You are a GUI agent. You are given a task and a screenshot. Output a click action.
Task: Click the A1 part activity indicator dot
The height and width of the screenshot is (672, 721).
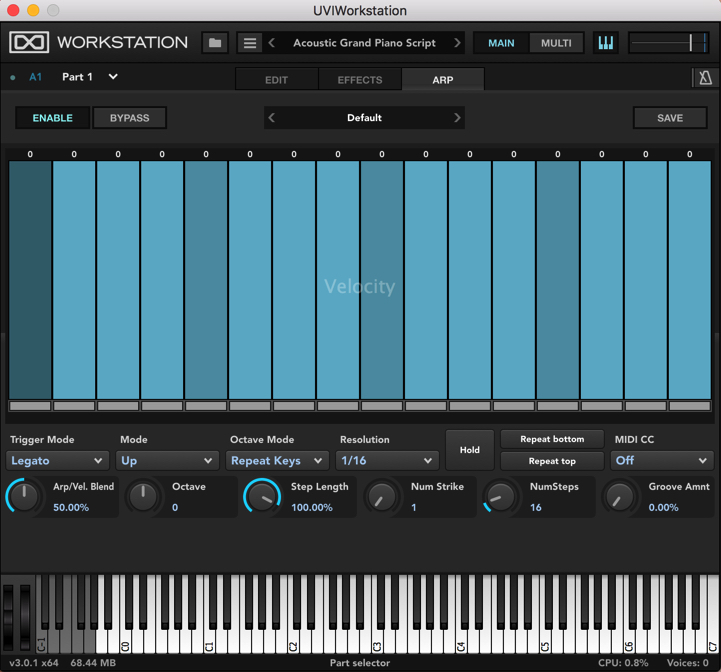tap(13, 78)
